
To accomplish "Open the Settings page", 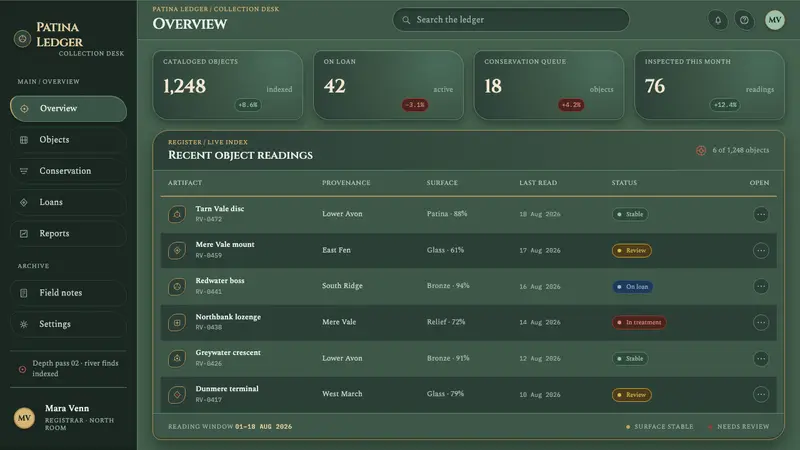I will pos(68,324).
